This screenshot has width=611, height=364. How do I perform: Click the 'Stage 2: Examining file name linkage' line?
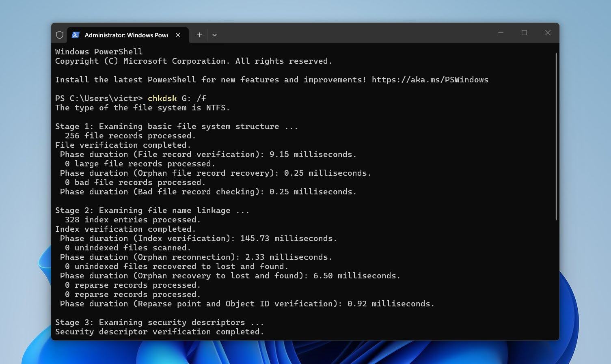pos(152,210)
